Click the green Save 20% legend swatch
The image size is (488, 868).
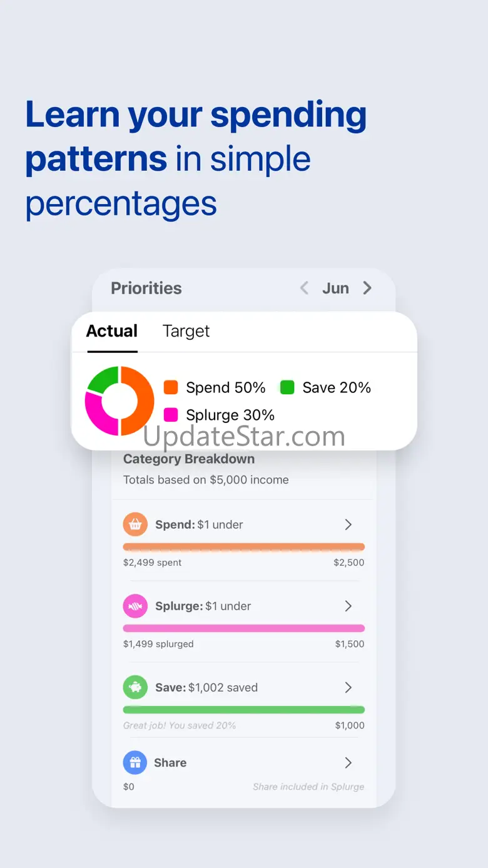[287, 387]
